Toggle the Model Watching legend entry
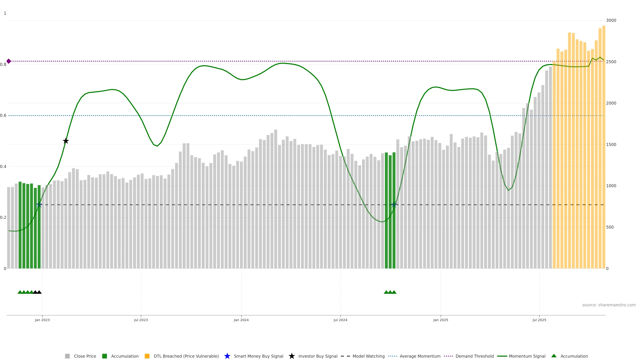The height and width of the screenshot is (362, 644). click(x=368, y=356)
